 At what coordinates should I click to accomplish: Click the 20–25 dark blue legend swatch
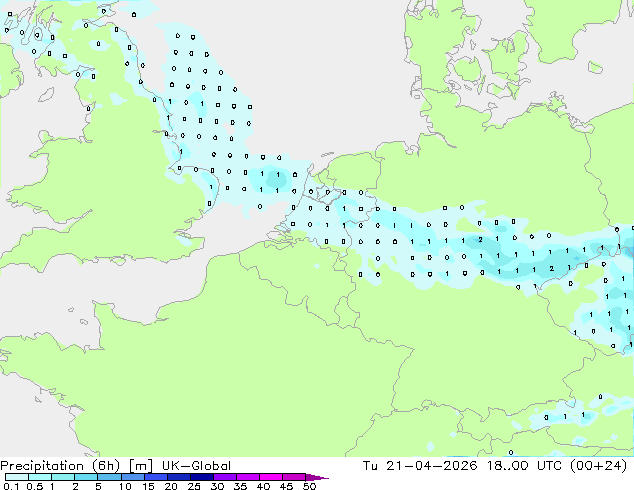pyautogui.click(x=178, y=477)
